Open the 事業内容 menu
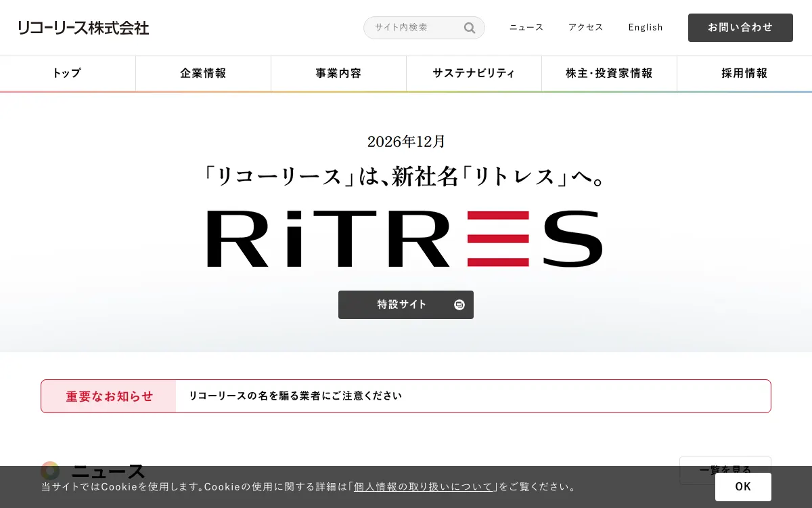The height and width of the screenshot is (508, 812). pos(338,73)
